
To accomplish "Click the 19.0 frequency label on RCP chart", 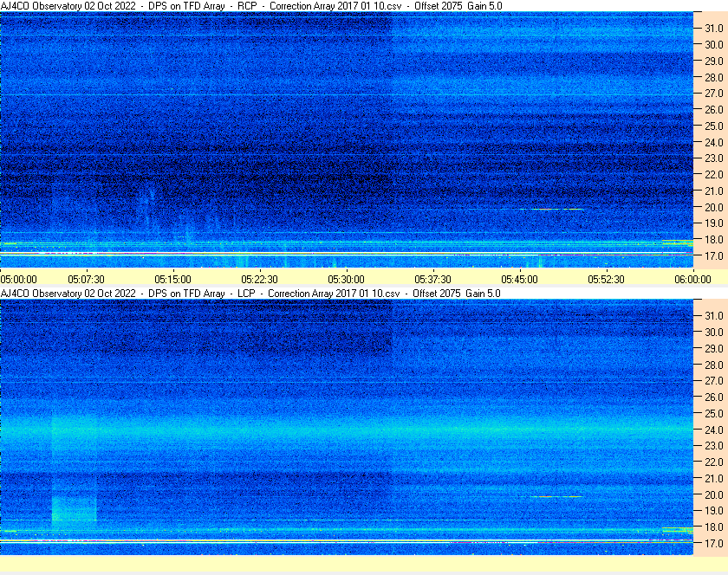I will 714,223.
